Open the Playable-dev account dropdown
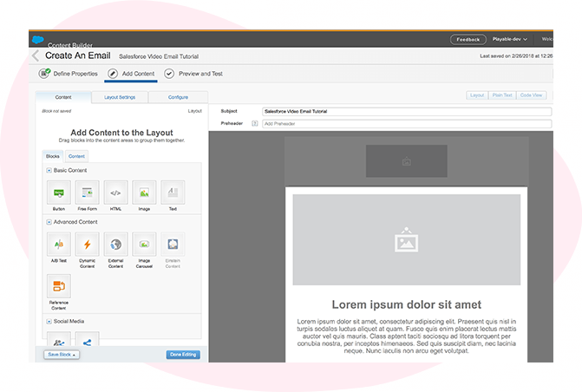This screenshot has height=392, width=582. [509, 39]
